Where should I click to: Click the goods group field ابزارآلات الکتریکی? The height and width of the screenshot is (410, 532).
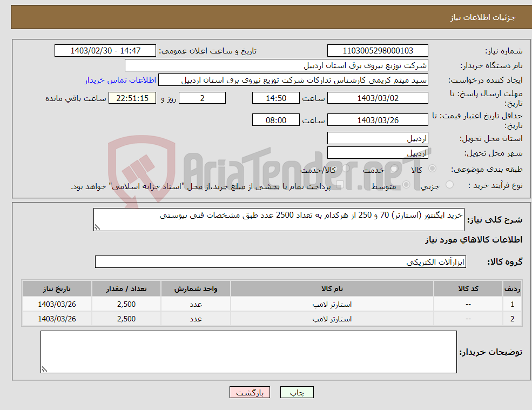281,261
